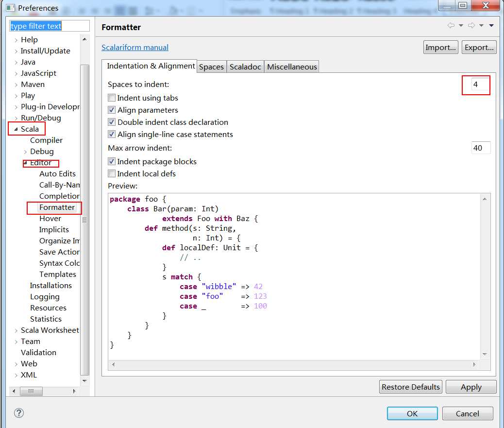Viewport: 504px width, 428px height.
Task: Toggle Indent using tabs checkbox
Action: pyautogui.click(x=112, y=98)
